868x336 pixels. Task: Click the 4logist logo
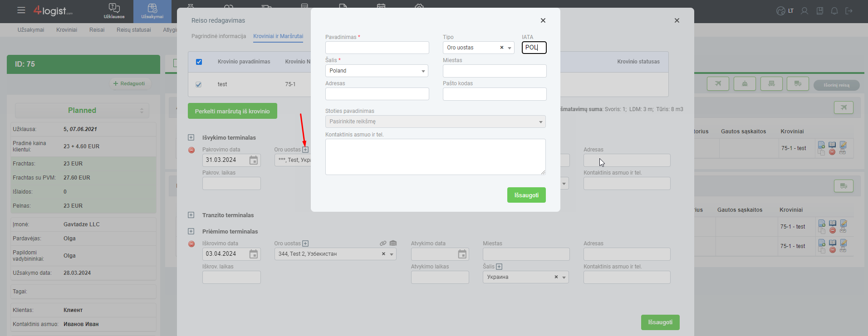[53, 10]
